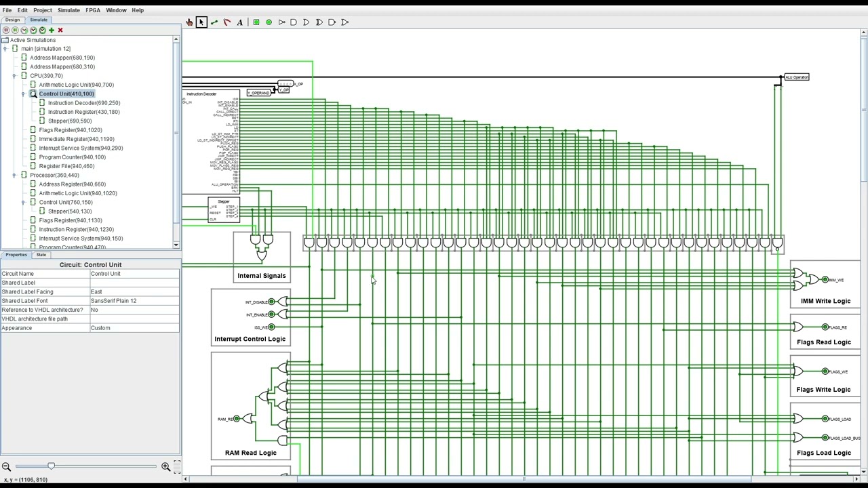This screenshot has width=868, height=488.
Task: Pick the AND gate tool
Action: click(x=294, y=22)
